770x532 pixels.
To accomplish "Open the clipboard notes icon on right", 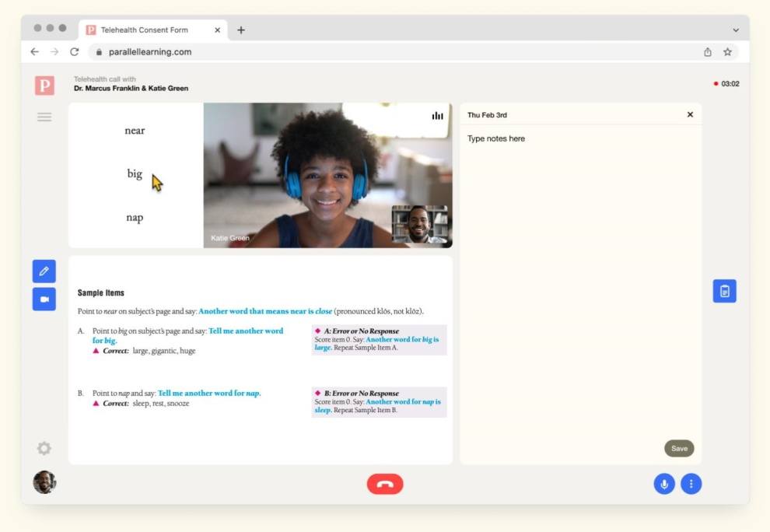I will (724, 291).
